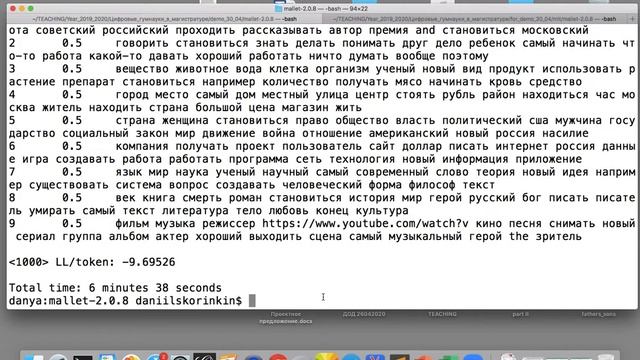This screenshot has width=640, height=360.
Task: Click the word 'философ' in topic 7
Action: 432,185
